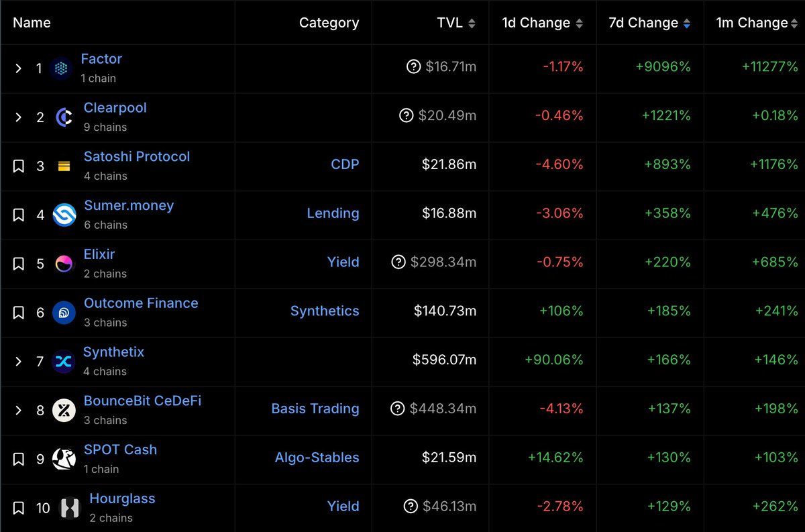
Task: Expand BounceBit CeDeFi child protocols
Action: [19, 411]
